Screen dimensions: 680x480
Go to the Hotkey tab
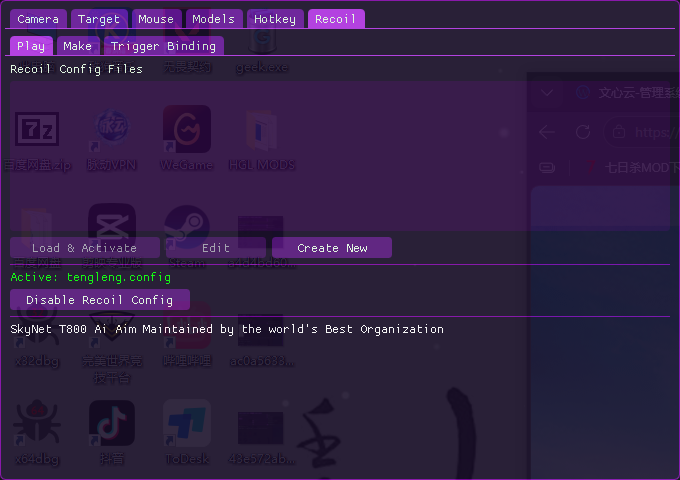274,19
